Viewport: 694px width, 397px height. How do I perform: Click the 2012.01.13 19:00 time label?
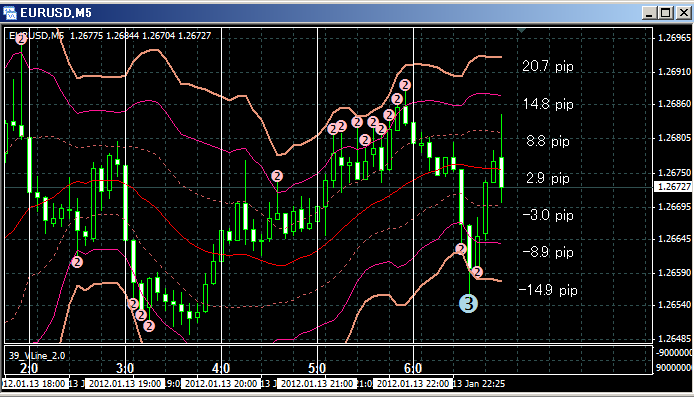125,383
